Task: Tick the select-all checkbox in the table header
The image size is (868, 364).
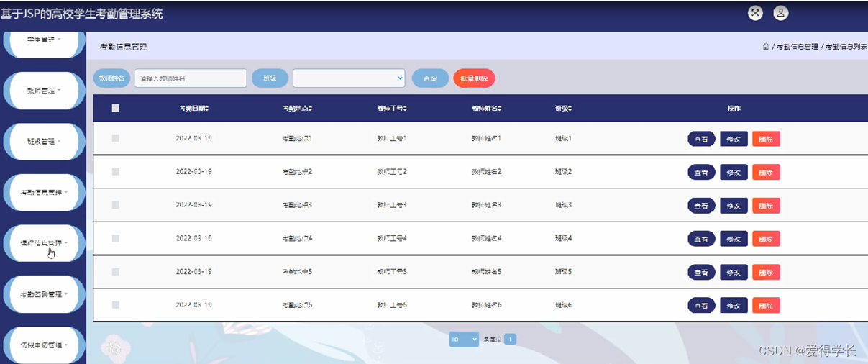Action: (x=116, y=109)
